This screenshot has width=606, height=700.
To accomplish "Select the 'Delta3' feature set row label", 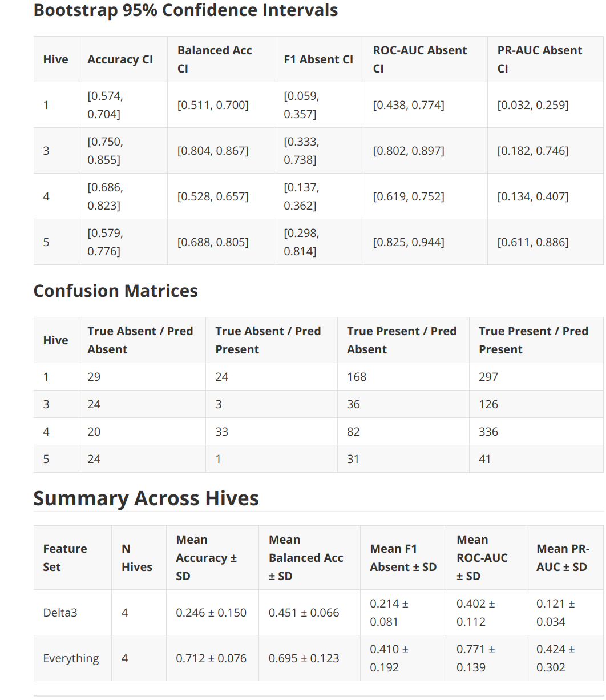I will click(x=60, y=613).
